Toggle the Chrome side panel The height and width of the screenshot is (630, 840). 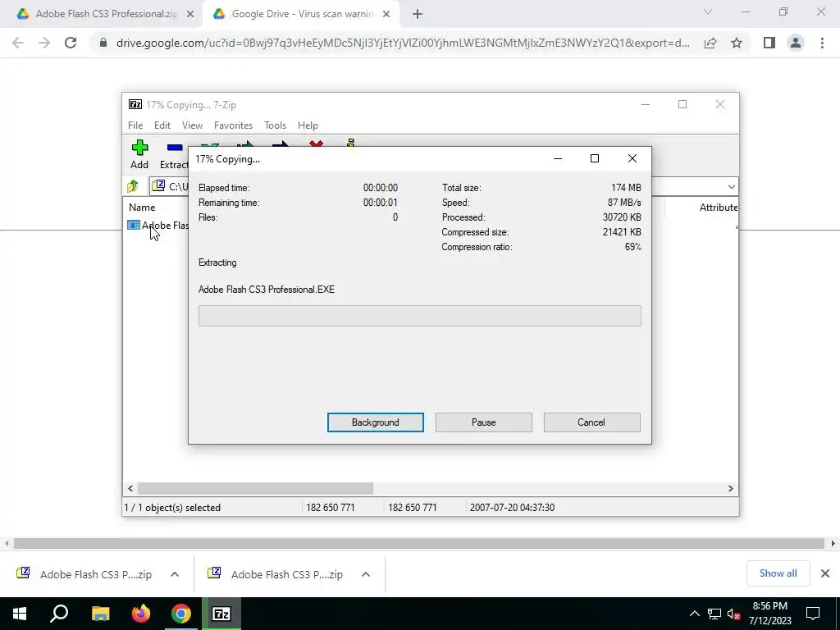(x=769, y=43)
